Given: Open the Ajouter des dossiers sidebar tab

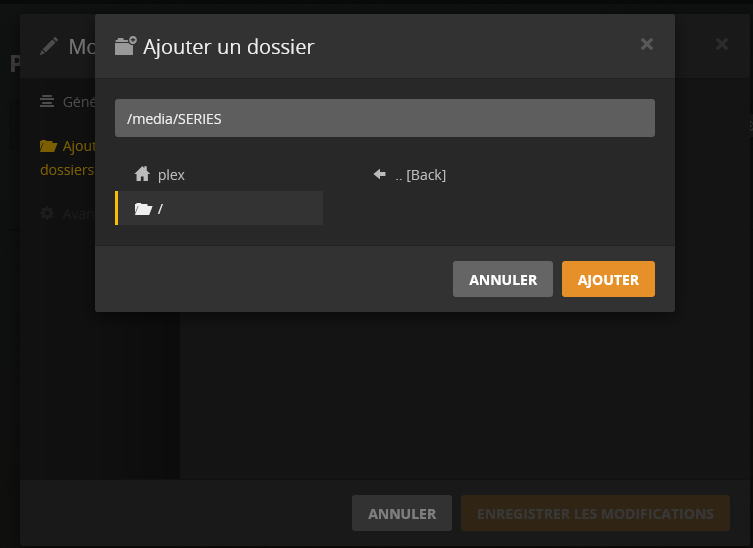Looking at the screenshot, I should click(x=67, y=158).
